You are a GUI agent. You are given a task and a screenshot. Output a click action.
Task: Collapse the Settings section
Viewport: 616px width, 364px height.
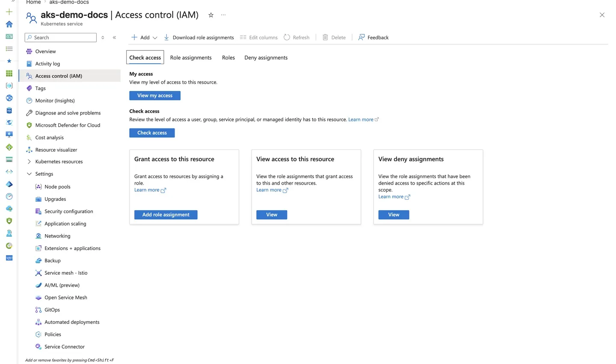tap(29, 174)
